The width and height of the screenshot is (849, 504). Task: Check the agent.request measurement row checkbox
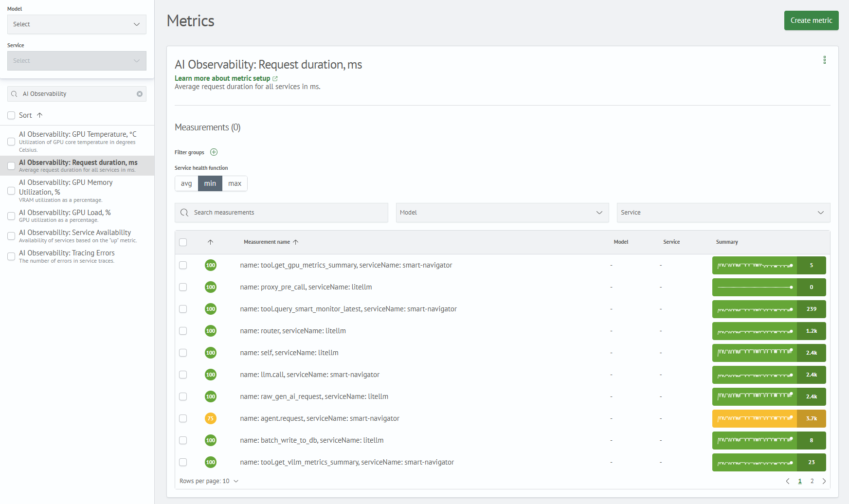(x=183, y=418)
